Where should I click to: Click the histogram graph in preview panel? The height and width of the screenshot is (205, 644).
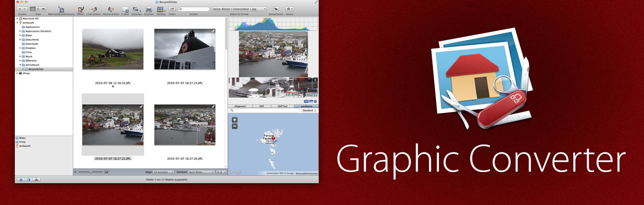273,24
